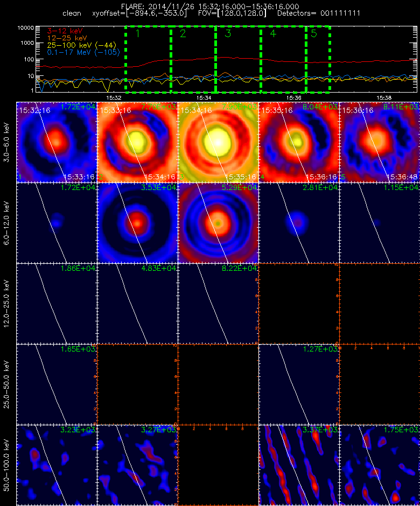Open the 50.0-100.0 keV image labeled 3.27E+03
The image size is (420, 506).
(137, 465)
